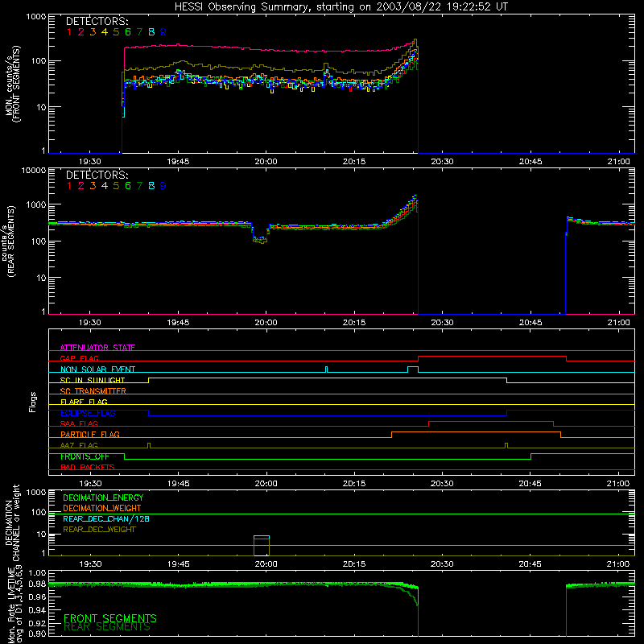Click 19:30 tick label under the Flags plot

tap(90, 484)
